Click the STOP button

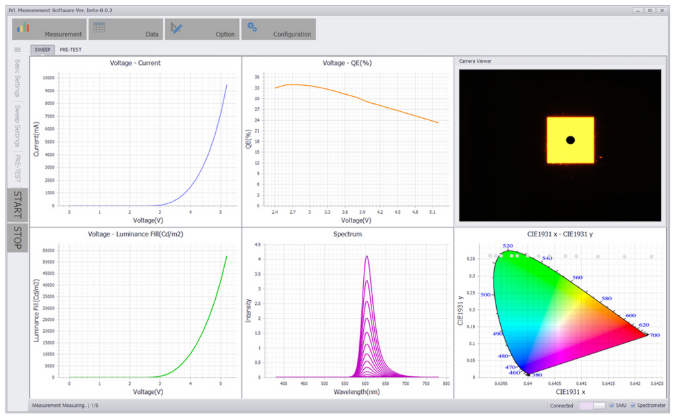18,238
